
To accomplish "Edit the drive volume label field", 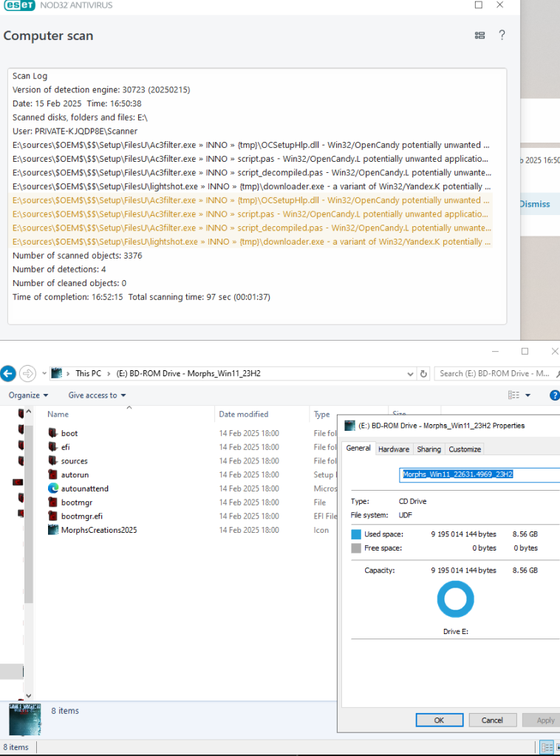I will coord(479,474).
